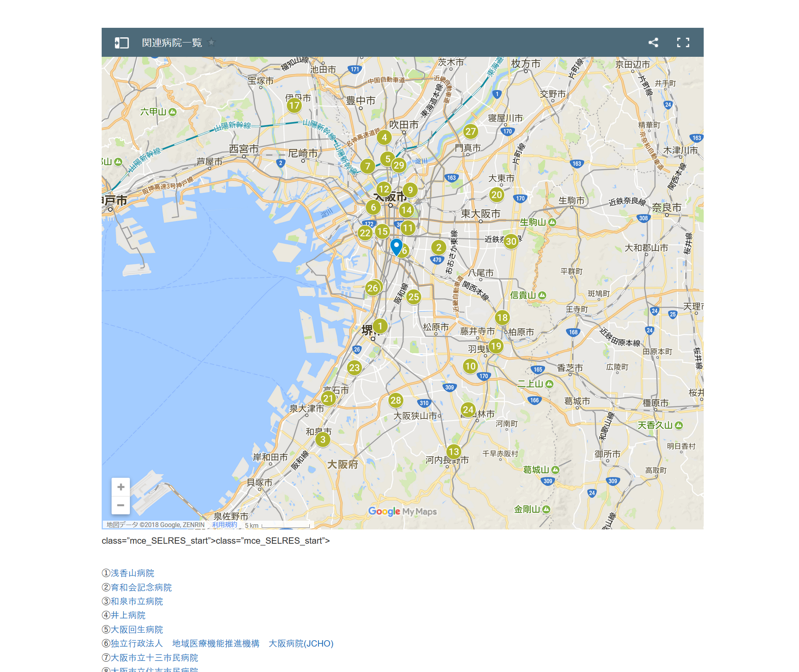Open map marker number 21

pyautogui.click(x=328, y=398)
